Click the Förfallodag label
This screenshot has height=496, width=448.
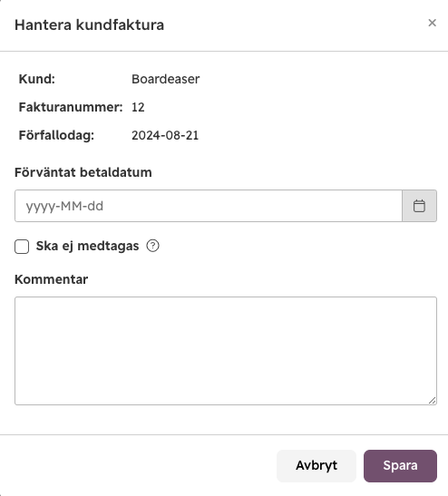[56, 135]
